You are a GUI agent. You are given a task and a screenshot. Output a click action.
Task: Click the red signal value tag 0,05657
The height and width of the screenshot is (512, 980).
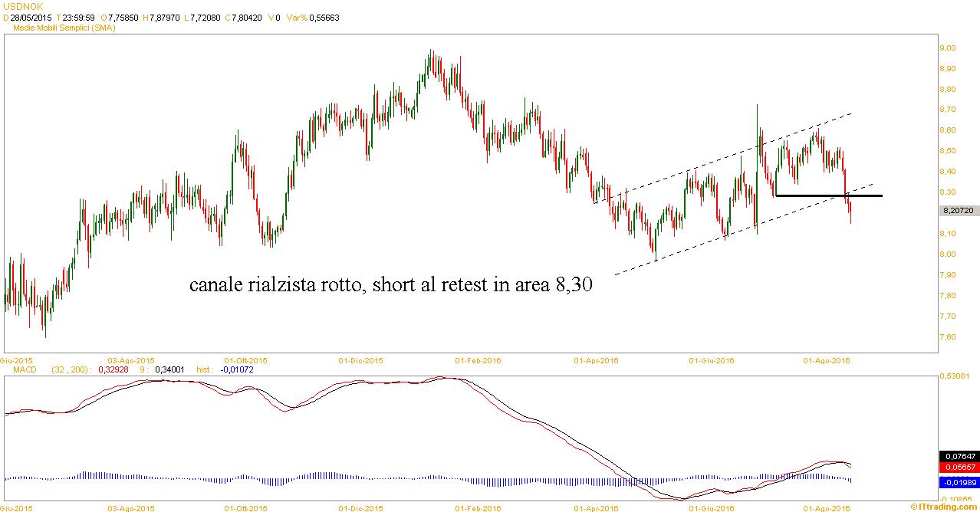tap(958, 466)
